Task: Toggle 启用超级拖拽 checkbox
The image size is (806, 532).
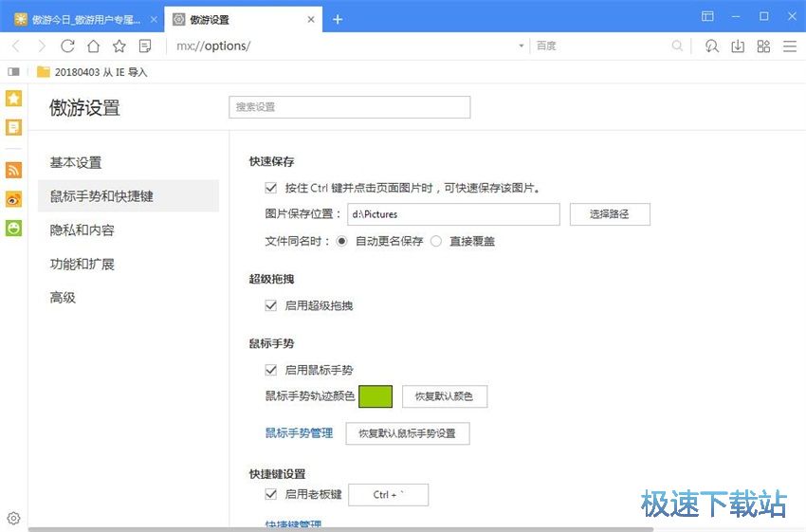Action: click(271, 305)
